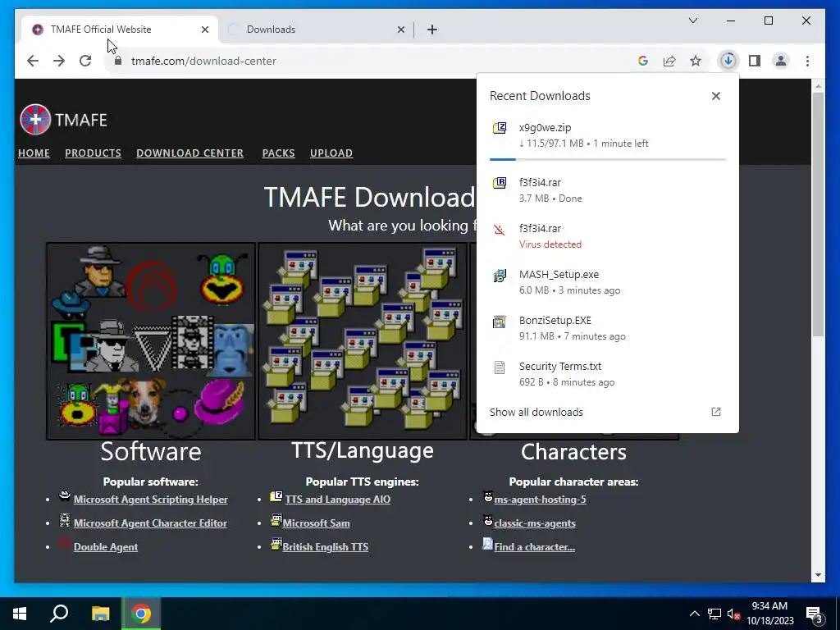Click the MASH_Setup.exe installer icon
Image resolution: width=840 pixels, height=630 pixels.
pyautogui.click(x=500, y=276)
